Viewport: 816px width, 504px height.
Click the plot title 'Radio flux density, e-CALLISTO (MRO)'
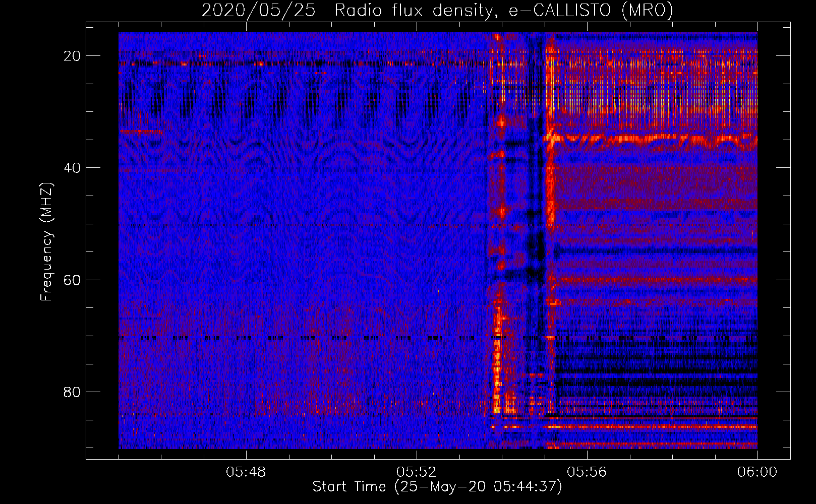504,10
